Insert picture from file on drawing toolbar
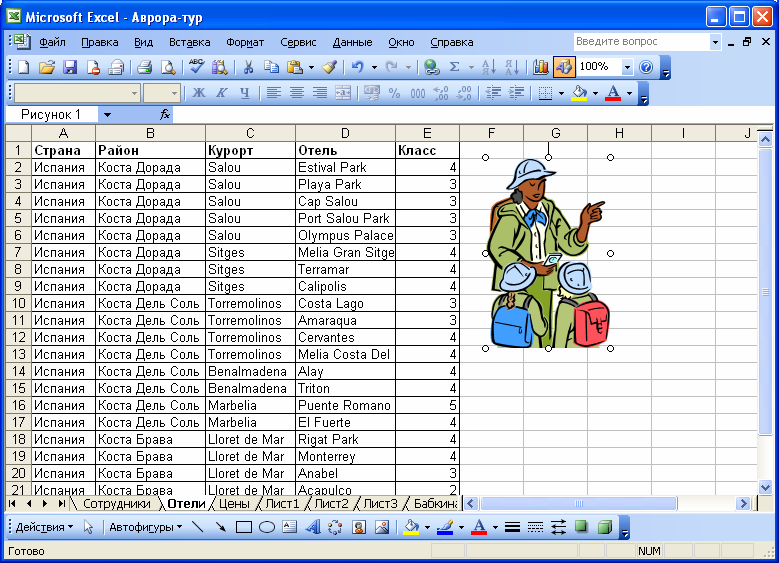Screen dimensions: 779x563 (x=382, y=527)
